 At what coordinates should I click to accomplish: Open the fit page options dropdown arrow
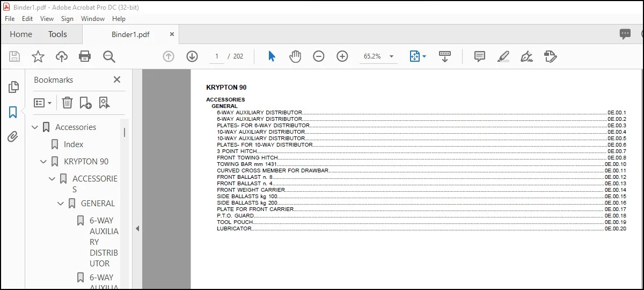[x=425, y=56]
